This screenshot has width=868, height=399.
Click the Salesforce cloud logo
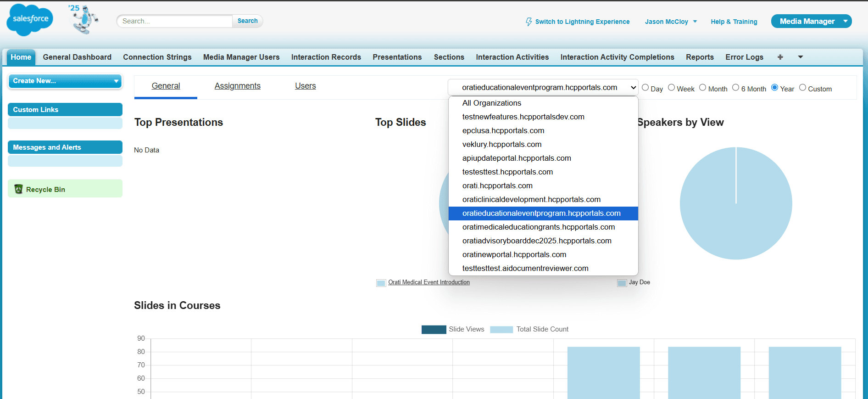[30, 20]
